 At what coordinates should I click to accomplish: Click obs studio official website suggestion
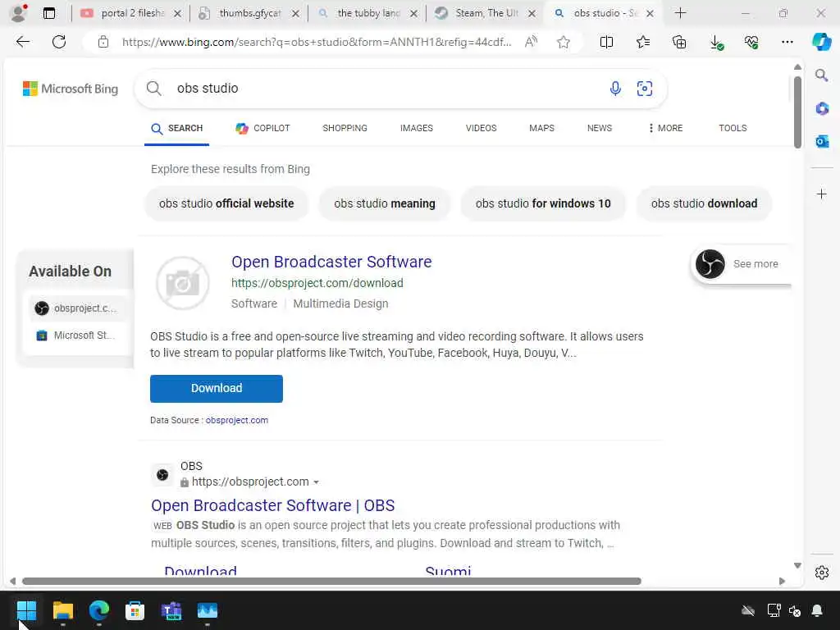coord(226,203)
